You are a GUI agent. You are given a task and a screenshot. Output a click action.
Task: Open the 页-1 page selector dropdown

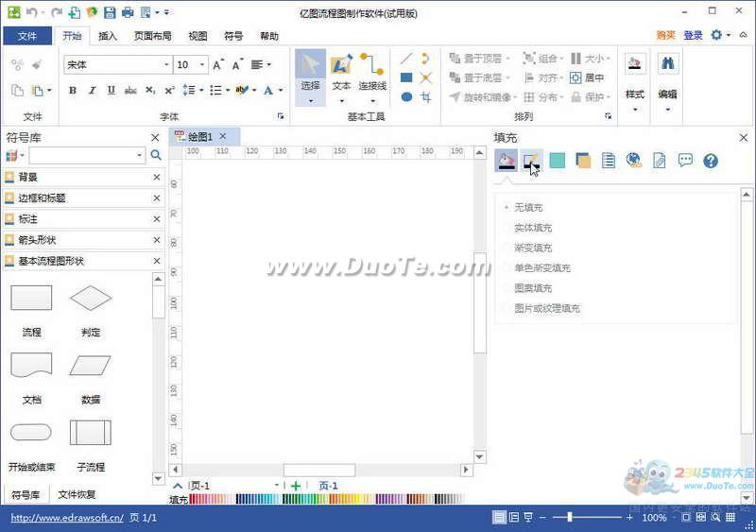click(276, 485)
